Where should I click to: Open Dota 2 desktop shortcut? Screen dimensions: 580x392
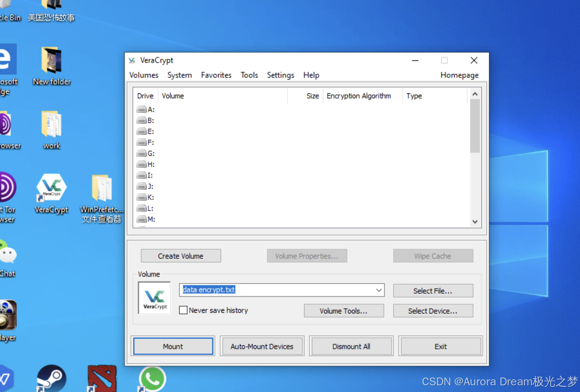click(102, 379)
